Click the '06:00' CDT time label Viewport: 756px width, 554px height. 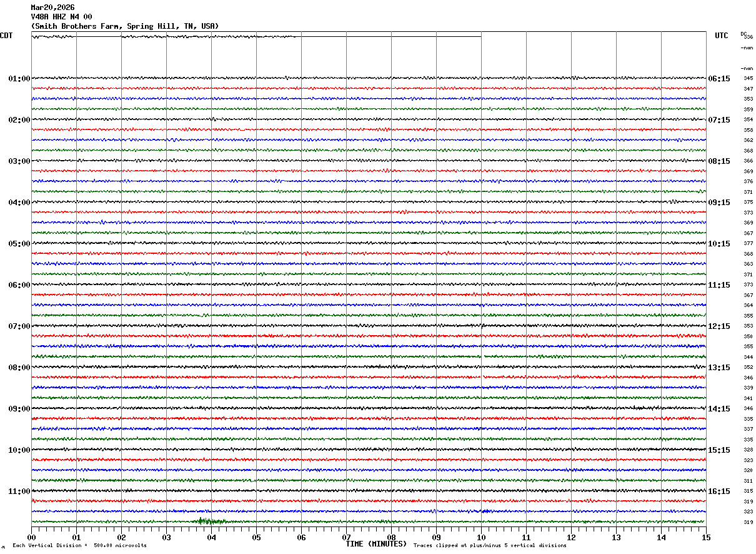(19, 285)
